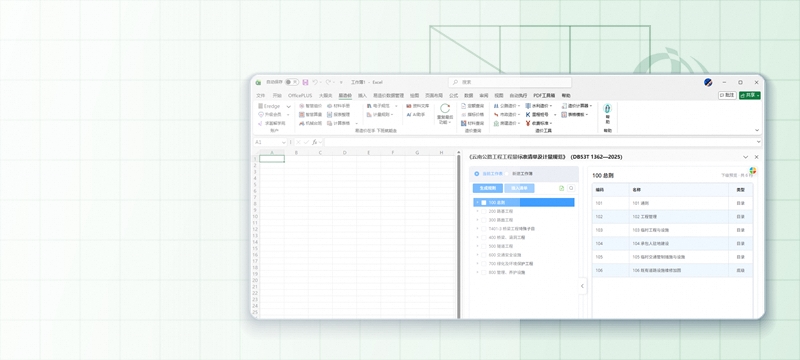
Task: Click the 指标价格 icon
Action: (x=464, y=115)
